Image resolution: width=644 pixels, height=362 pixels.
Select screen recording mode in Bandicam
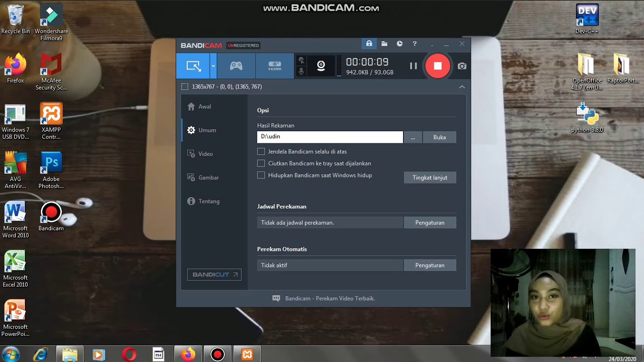[x=193, y=66]
